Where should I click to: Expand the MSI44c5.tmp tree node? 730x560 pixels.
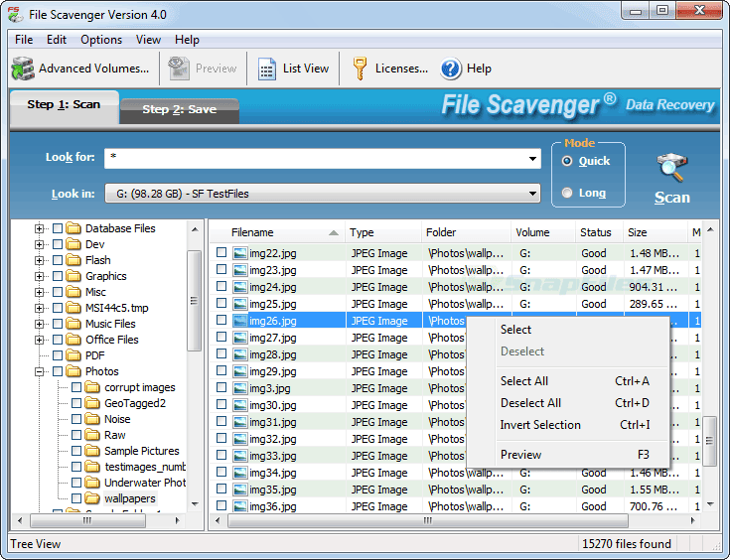coord(39,308)
